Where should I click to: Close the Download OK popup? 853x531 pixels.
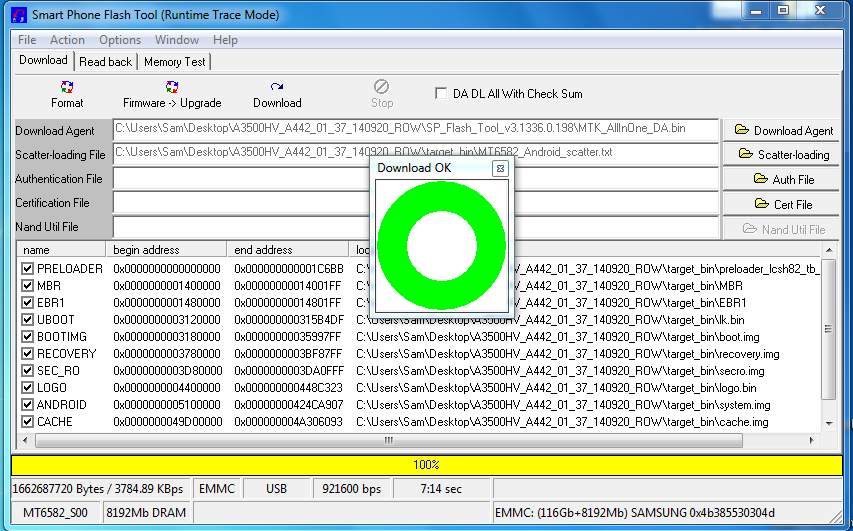pos(500,169)
